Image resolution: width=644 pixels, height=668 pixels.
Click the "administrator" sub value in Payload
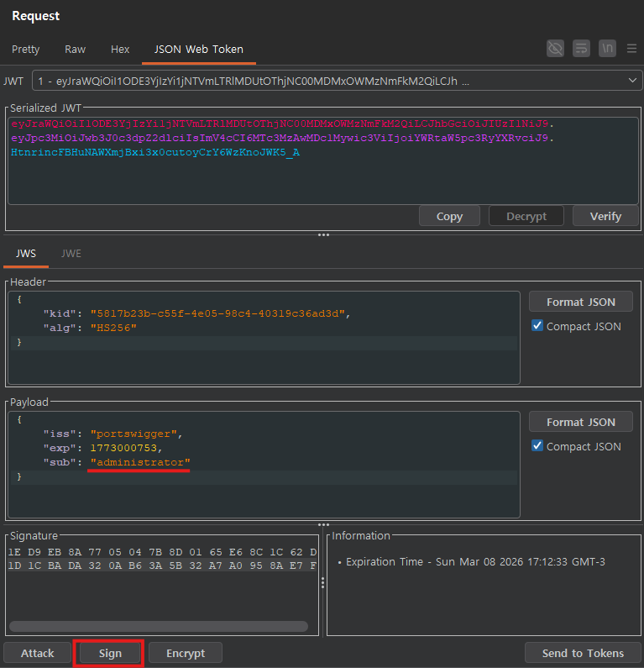click(x=140, y=463)
